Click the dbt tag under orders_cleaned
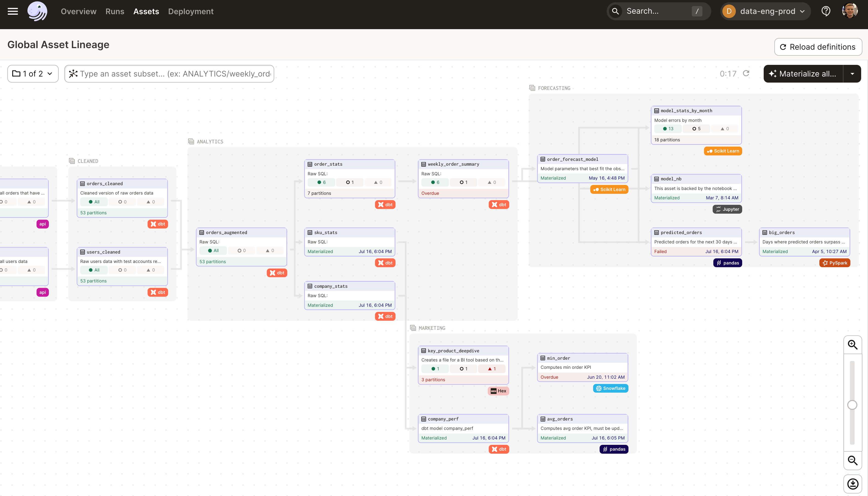Viewport: 868px width, 496px height. 158,224
